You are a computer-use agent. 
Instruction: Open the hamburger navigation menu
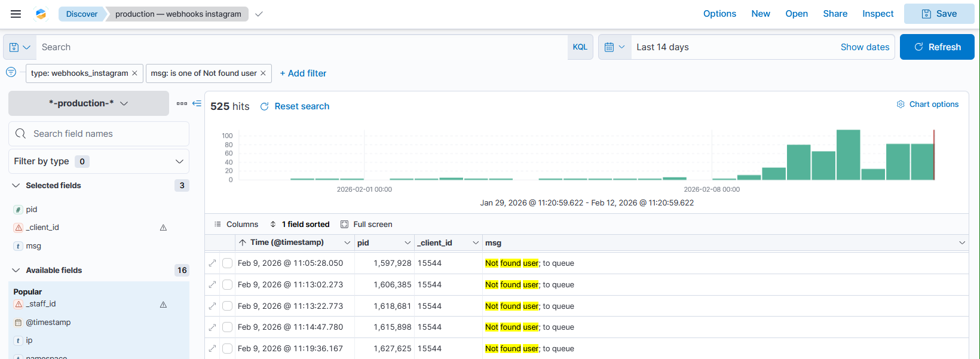click(x=16, y=14)
